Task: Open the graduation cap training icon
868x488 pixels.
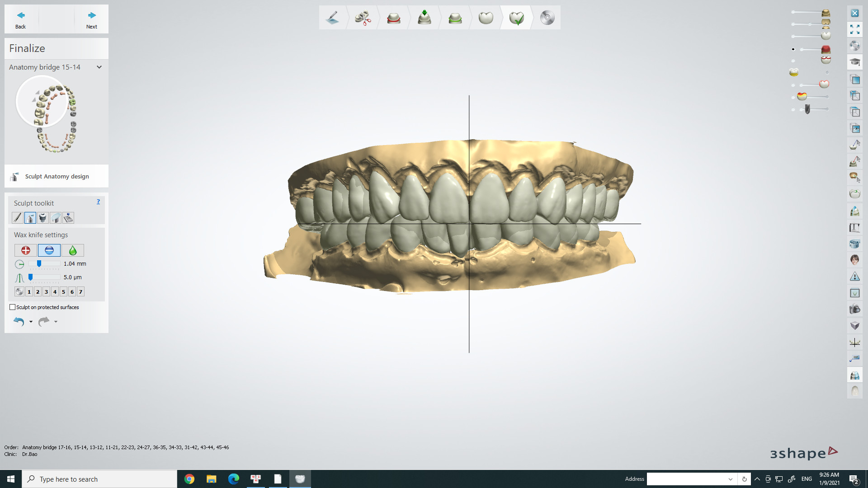Action: coord(854,62)
